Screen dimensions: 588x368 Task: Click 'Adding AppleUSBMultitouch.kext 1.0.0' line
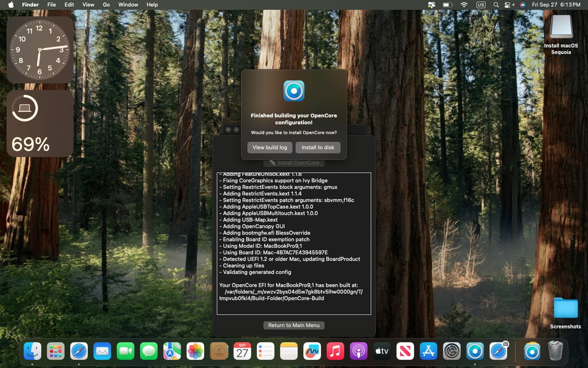tap(268, 214)
